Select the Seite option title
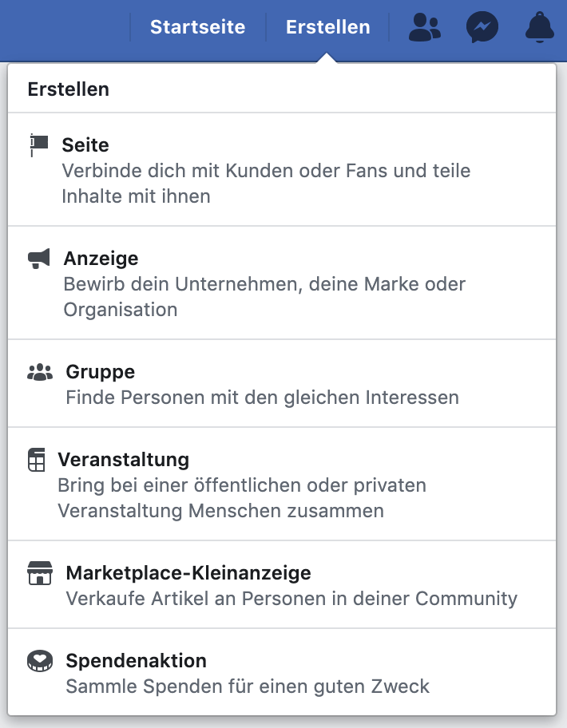 coord(85,145)
